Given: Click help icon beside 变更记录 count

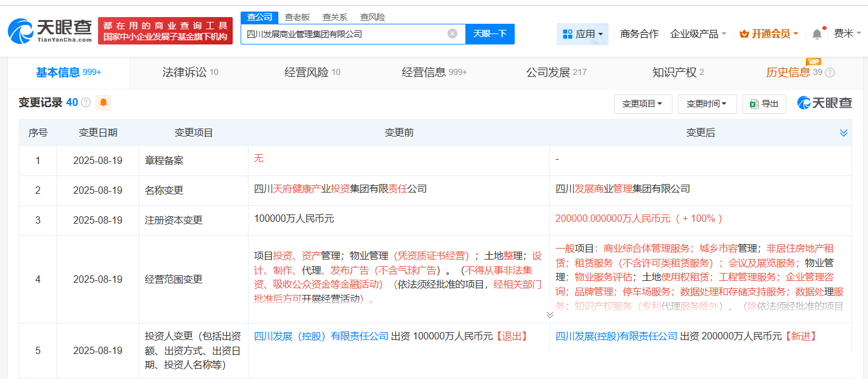Looking at the screenshot, I should (x=86, y=103).
